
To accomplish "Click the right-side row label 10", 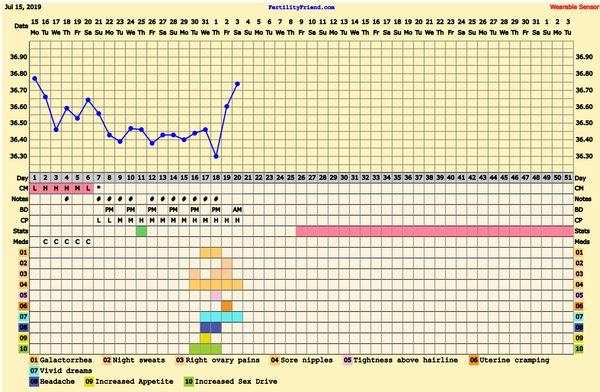I will [579, 349].
